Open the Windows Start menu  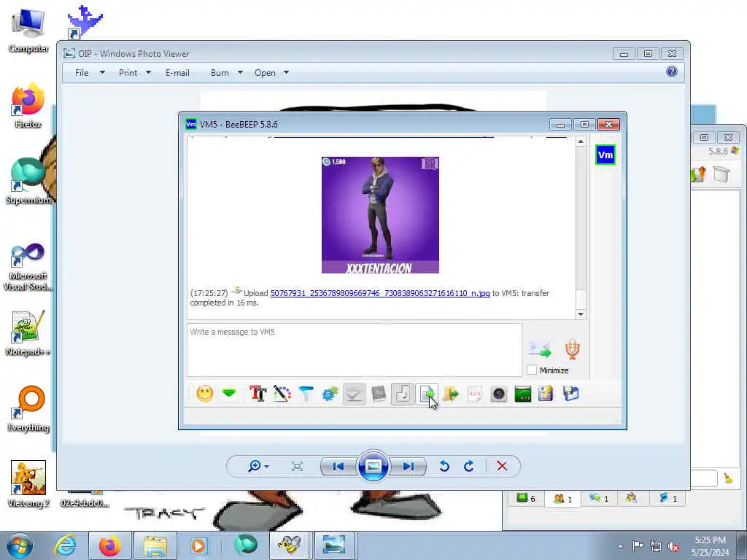click(20, 545)
